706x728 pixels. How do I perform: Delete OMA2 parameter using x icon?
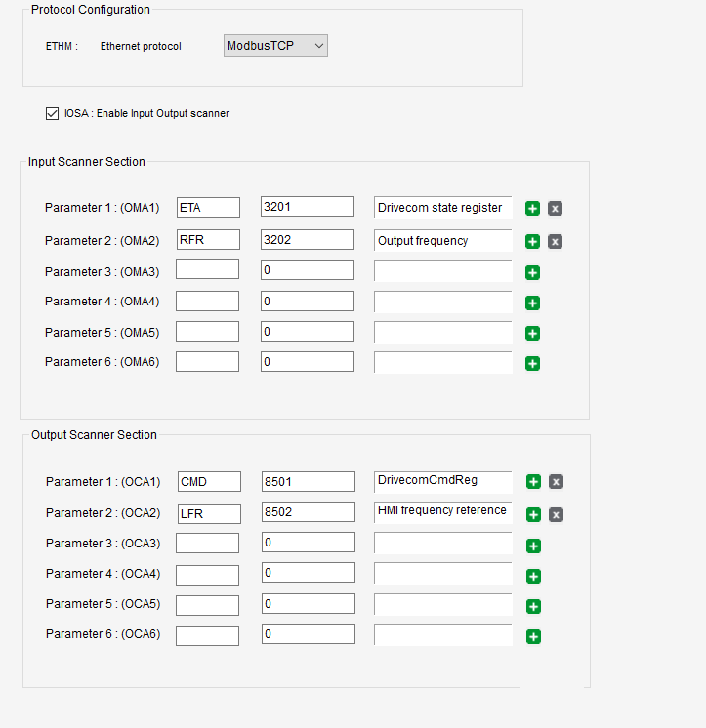click(x=555, y=241)
